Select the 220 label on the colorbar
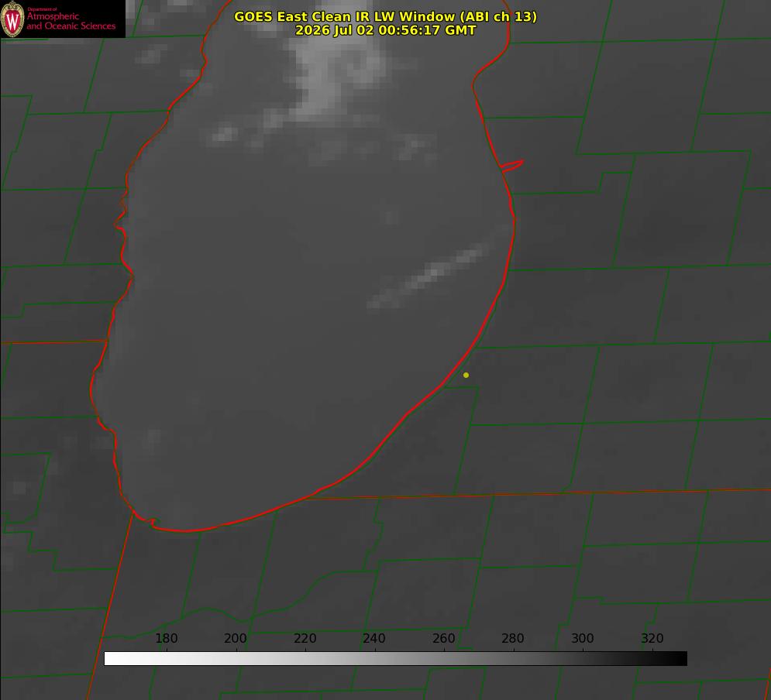 [x=305, y=638]
